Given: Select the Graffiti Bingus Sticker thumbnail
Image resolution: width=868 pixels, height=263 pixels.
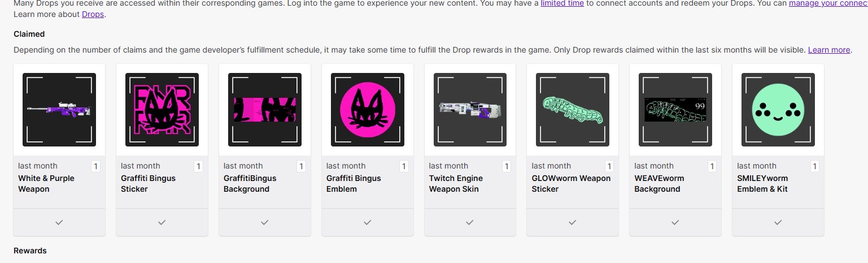Looking at the screenshot, I should click(x=162, y=110).
